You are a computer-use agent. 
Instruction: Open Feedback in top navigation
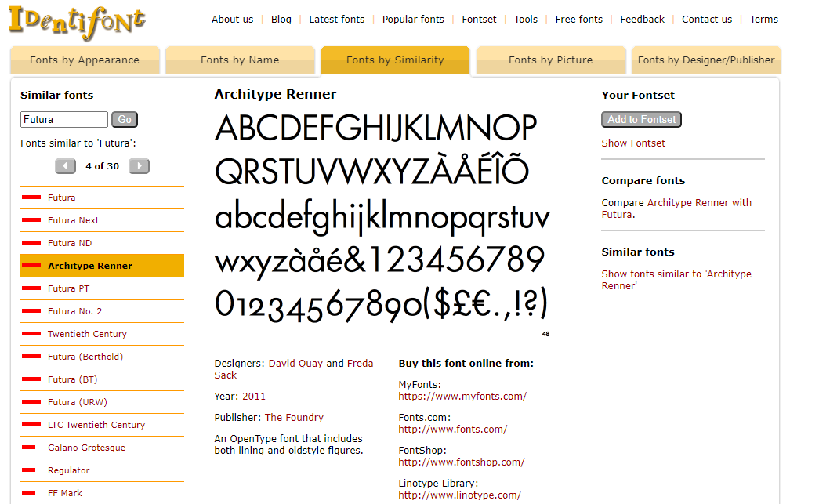click(642, 20)
